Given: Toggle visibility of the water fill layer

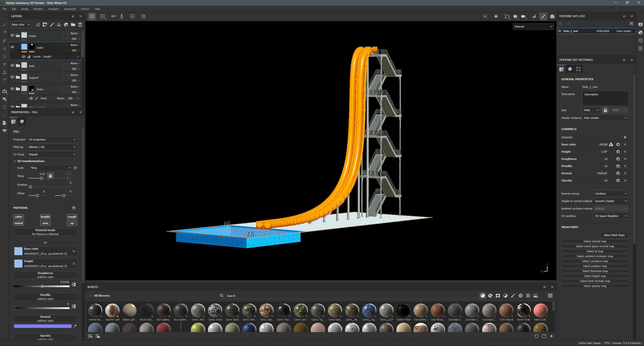Looking at the screenshot, I should click(12, 47).
